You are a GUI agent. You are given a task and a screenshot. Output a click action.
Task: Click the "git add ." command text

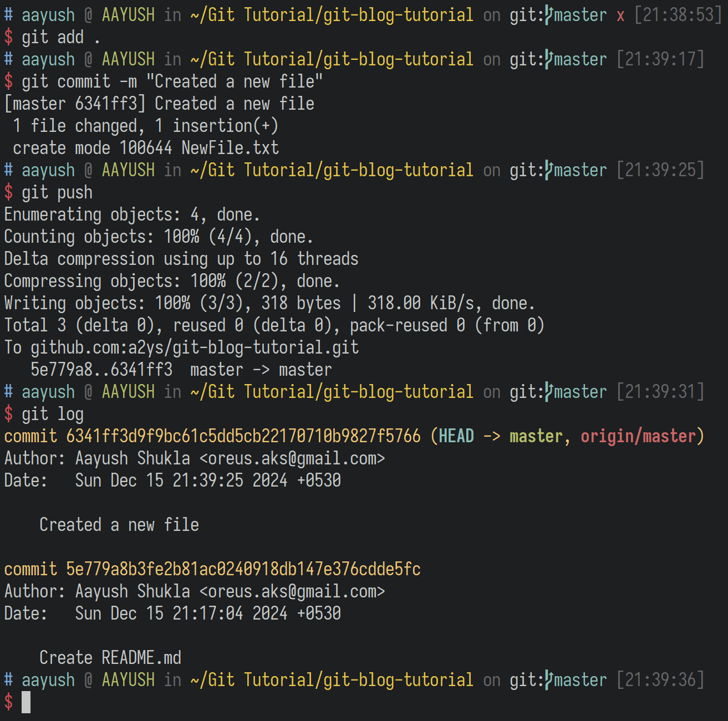(61, 37)
